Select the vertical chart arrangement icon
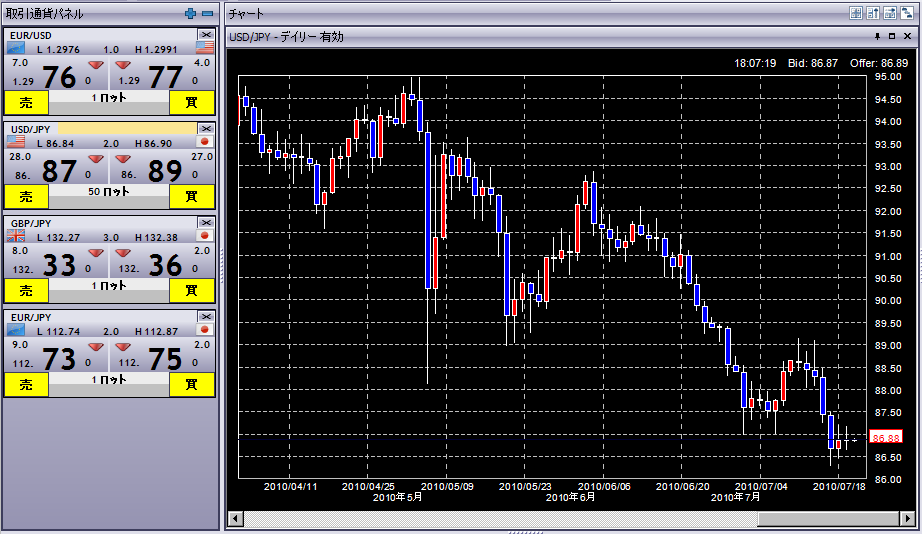The width and height of the screenshot is (922, 534). tap(873, 13)
